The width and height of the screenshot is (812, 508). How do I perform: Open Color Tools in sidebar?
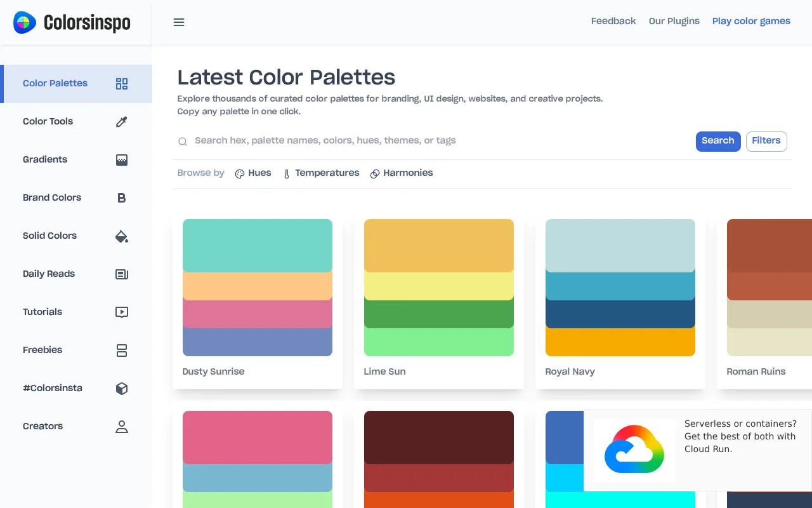coord(76,122)
